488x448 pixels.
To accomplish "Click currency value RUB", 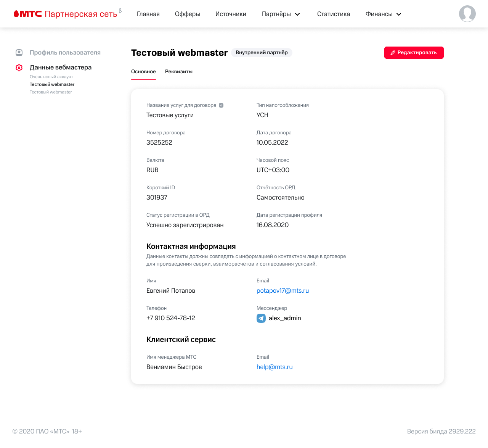I will [152, 170].
